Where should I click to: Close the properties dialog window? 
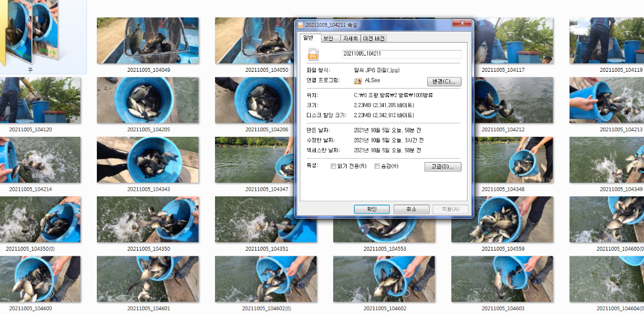[462, 23]
